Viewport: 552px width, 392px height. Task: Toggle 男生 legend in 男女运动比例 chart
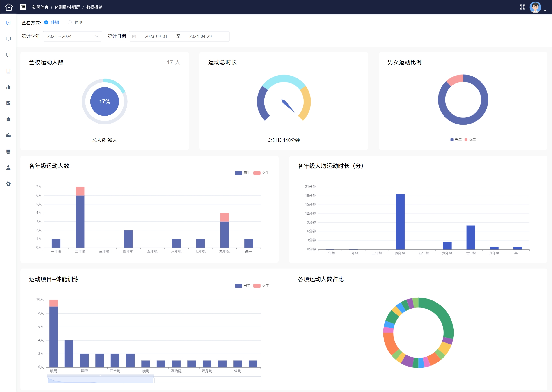tap(456, 140)
